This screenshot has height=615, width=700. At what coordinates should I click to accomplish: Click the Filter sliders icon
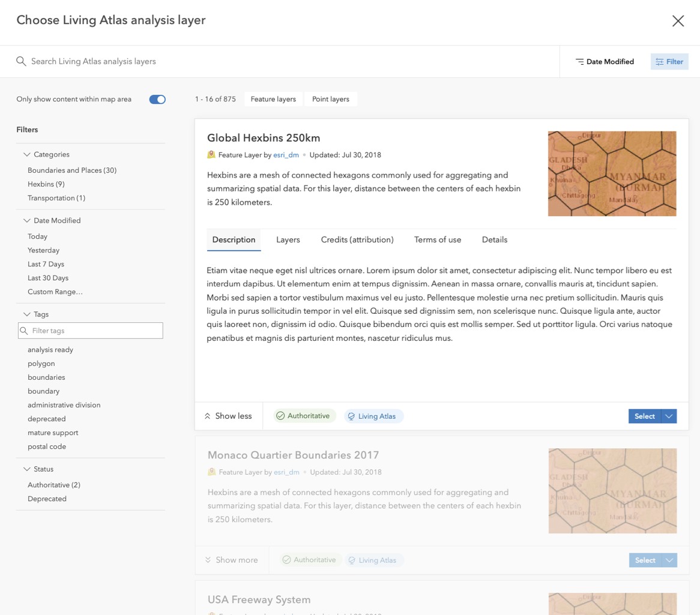pyautogui.click(x=660, y=62)
